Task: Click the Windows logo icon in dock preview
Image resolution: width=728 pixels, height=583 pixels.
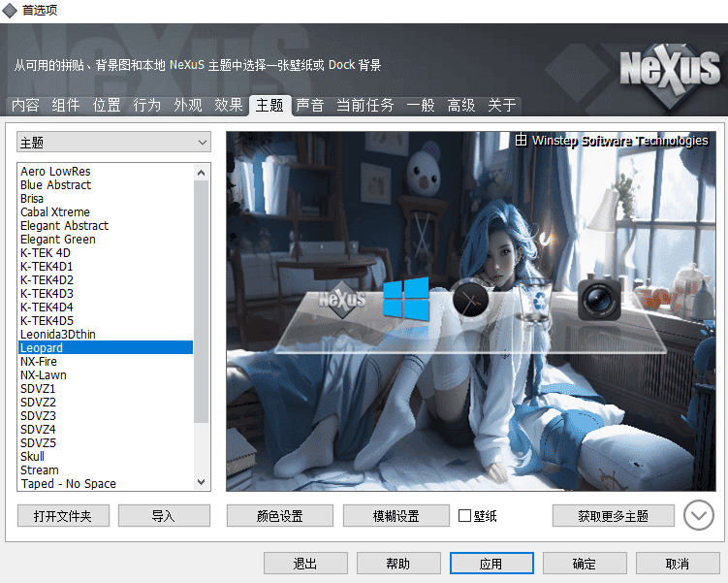Action: point(406,299)
